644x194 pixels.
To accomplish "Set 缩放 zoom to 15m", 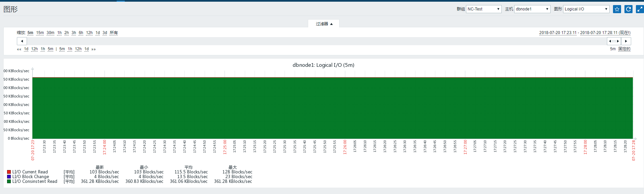I will coord(40,33).
